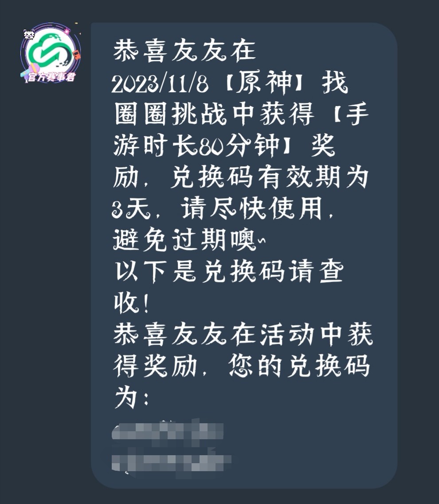
Task: Click the 避免过期噢 reminder line
Action: 189,240
